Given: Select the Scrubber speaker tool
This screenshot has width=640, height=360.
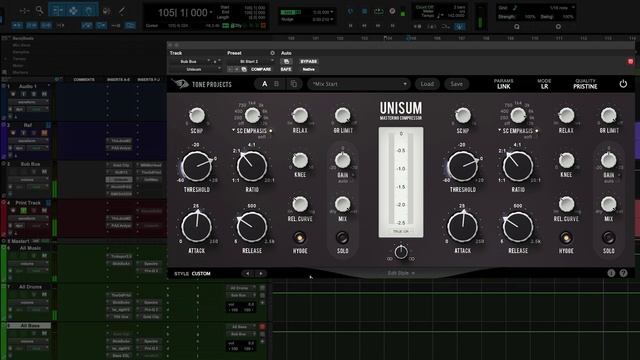Looking at the screenshot, I should click(x=107, y=11).
